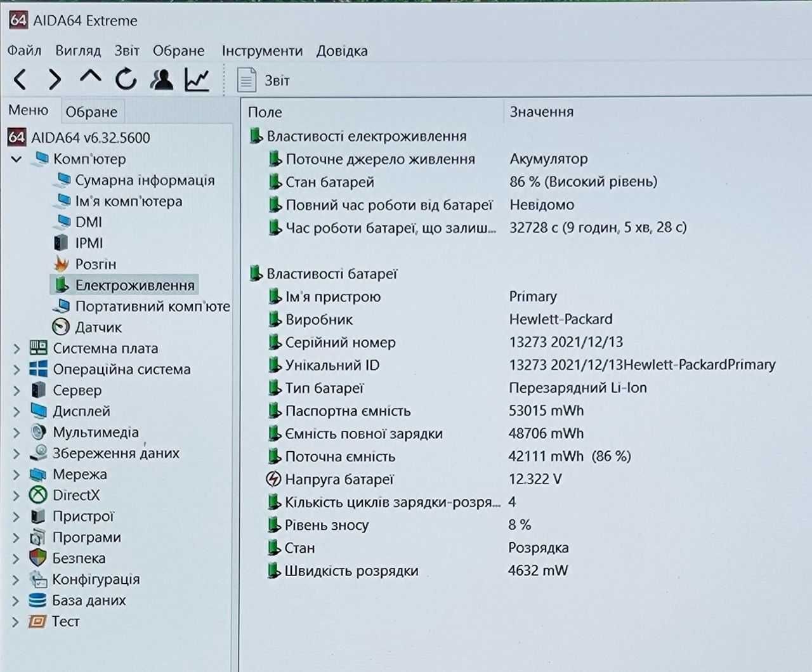Click the Тест benchmark icon
The height and width of the screenshot is (672, 812).
point(38,621)
